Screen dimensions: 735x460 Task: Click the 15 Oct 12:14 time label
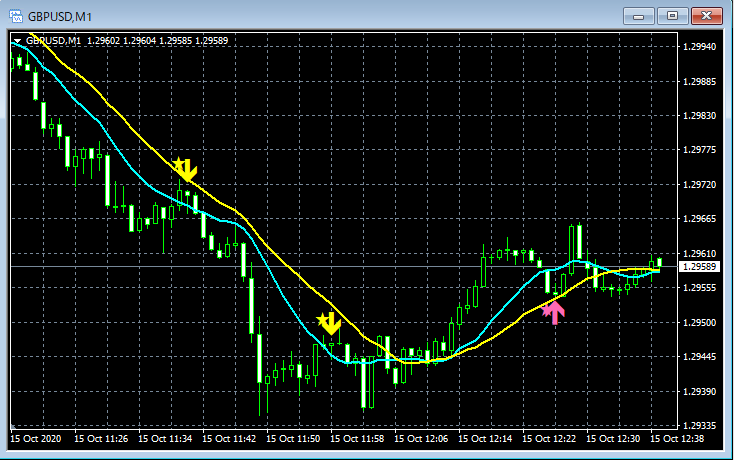pos(485,439)
